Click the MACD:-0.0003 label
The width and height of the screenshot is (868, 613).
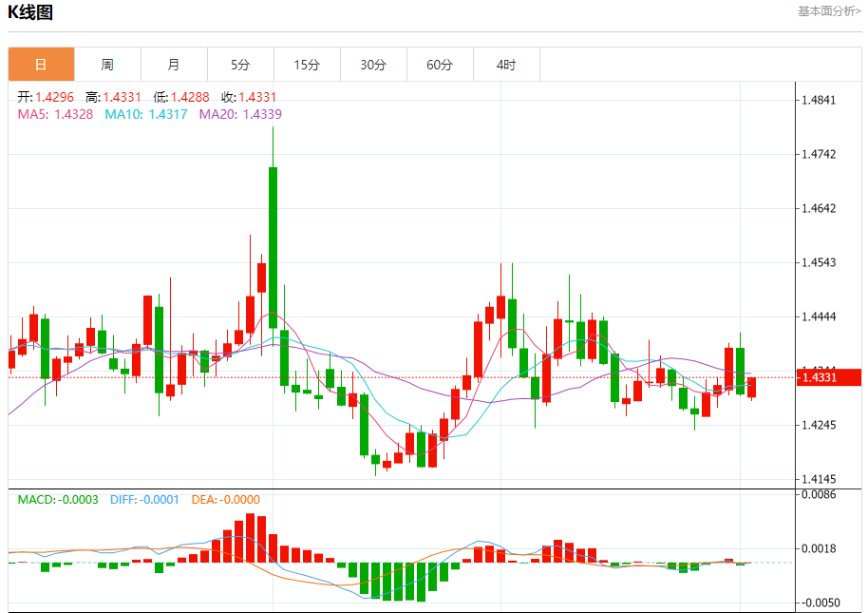click(x=58, y=500)
